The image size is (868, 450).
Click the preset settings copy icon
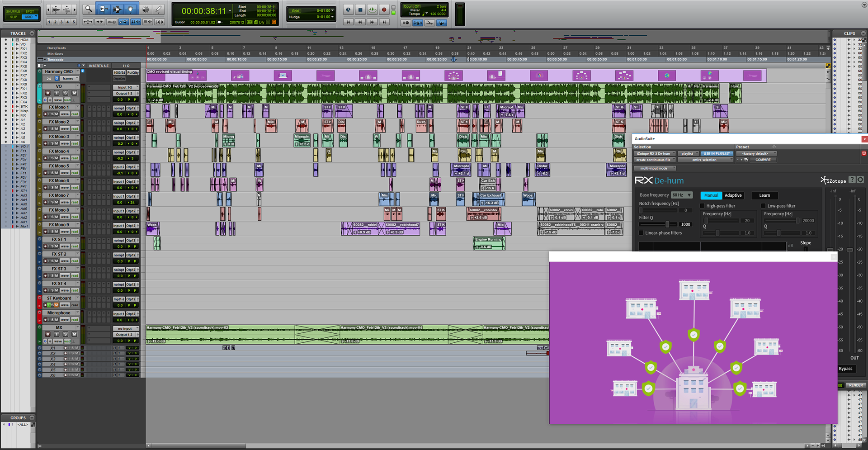click(x=746, y=160)
